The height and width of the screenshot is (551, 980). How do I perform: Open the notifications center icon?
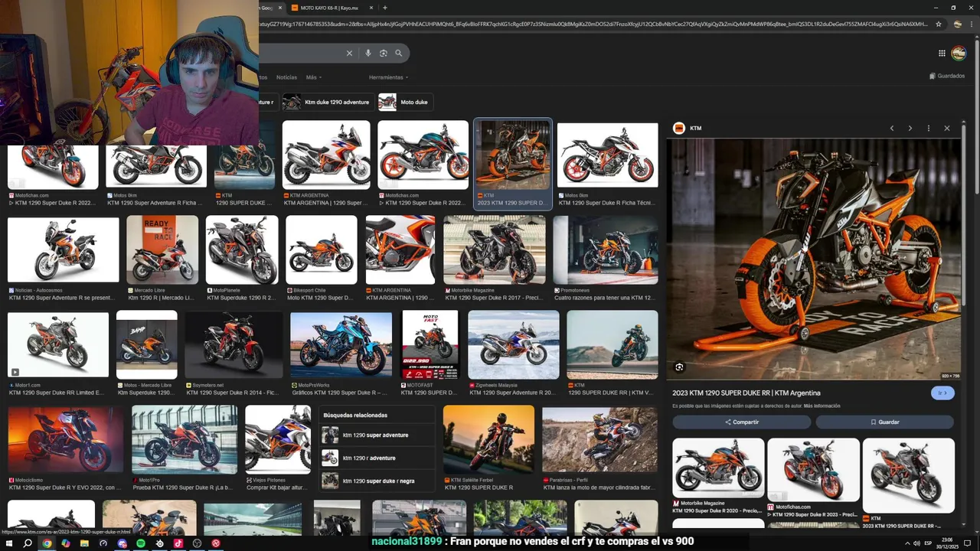point(967,543)
